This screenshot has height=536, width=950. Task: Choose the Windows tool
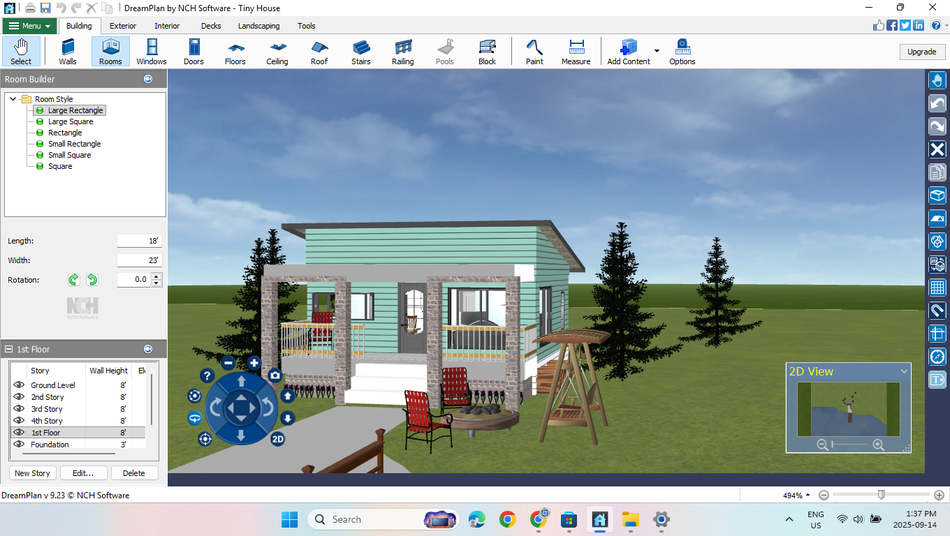tap(151, 51)
